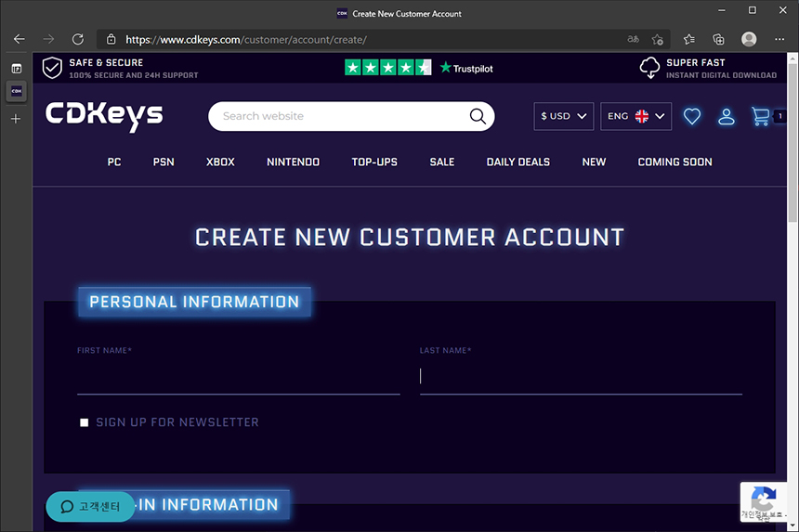Click the Safe & Secure shield icon
Viewport: 799px width, 532px height.
point(52,68)
